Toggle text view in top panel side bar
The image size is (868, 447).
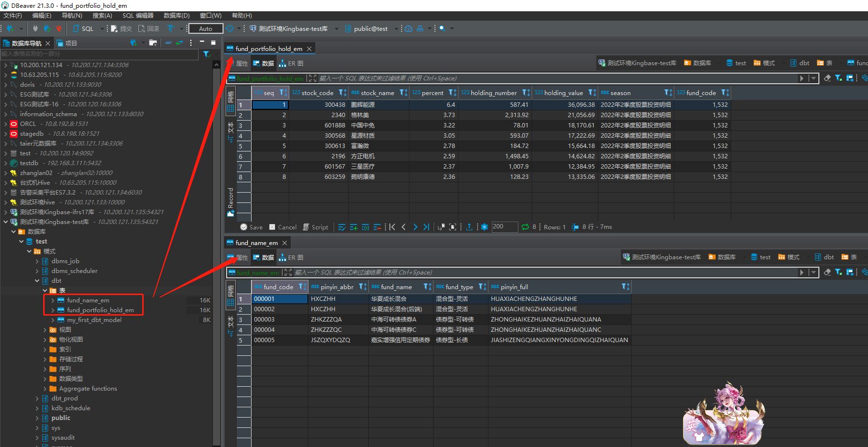(x=230, y=132)
